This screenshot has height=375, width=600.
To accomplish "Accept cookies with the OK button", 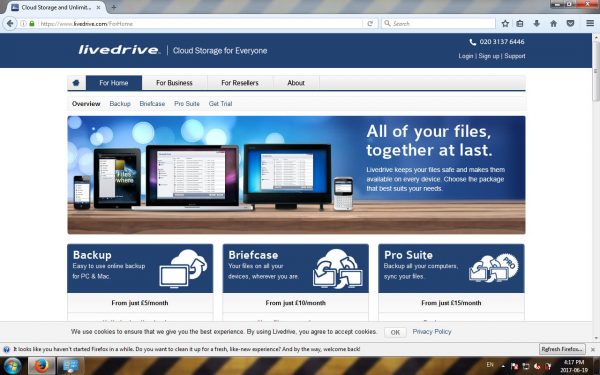I will pyautogui.click(x=395, y=332).
